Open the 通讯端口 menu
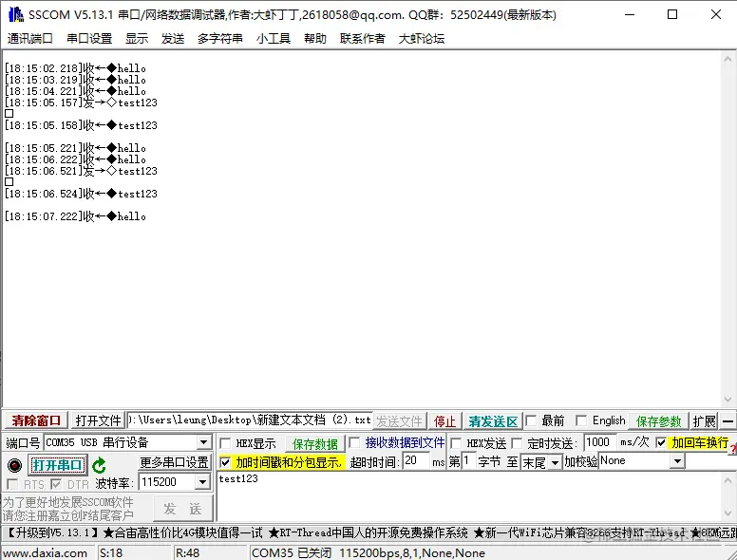Screen dimensions: 737x560 tap(29, 39)
